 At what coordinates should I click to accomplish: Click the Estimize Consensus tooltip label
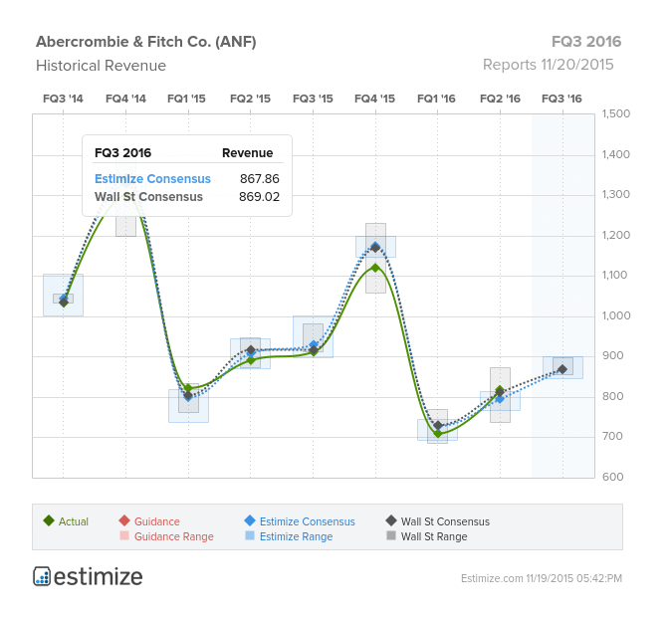(152, 179)
